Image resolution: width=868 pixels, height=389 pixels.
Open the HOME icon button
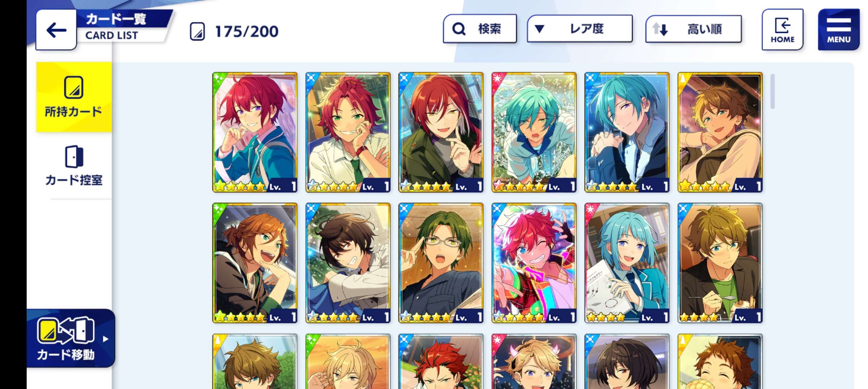[x=783, y=30]
